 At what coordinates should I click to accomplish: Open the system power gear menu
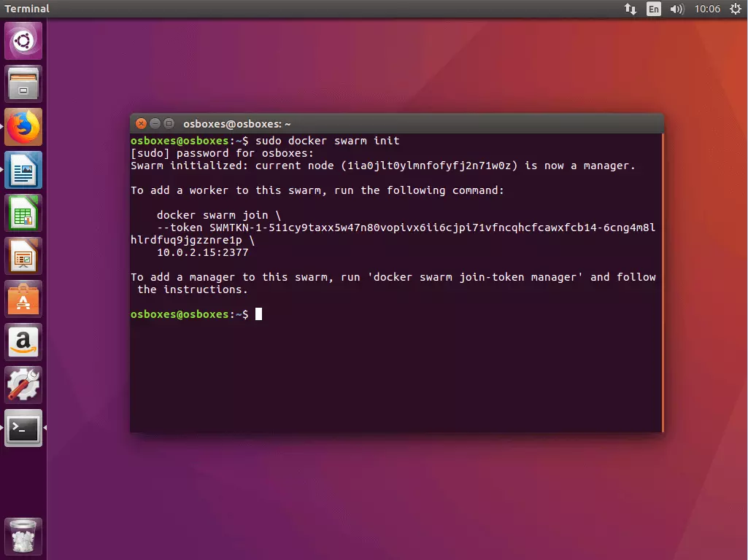tap(735, 9)
